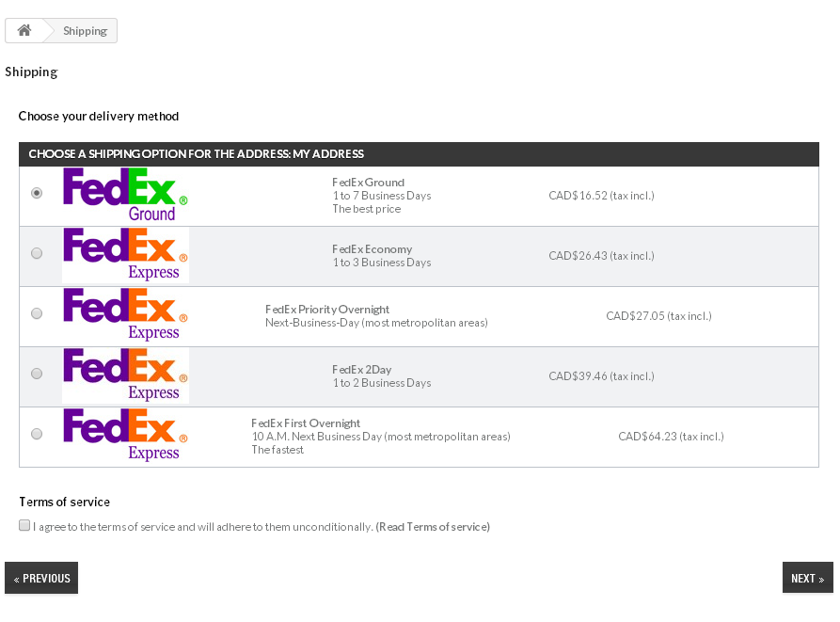Viewport: 840px width, 622px height.
Task: Click the FedEx Economy title text
Action: tap(372, 249)
